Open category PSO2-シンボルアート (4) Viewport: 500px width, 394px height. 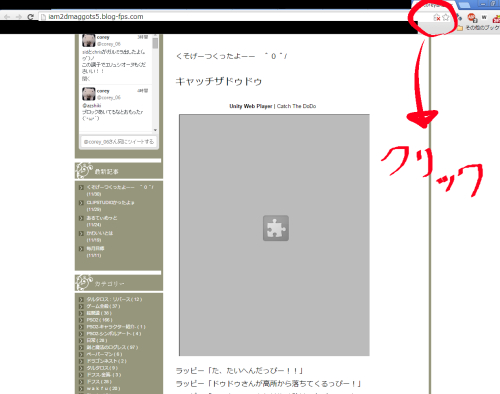pyautogui.click(x=114, y=333)
